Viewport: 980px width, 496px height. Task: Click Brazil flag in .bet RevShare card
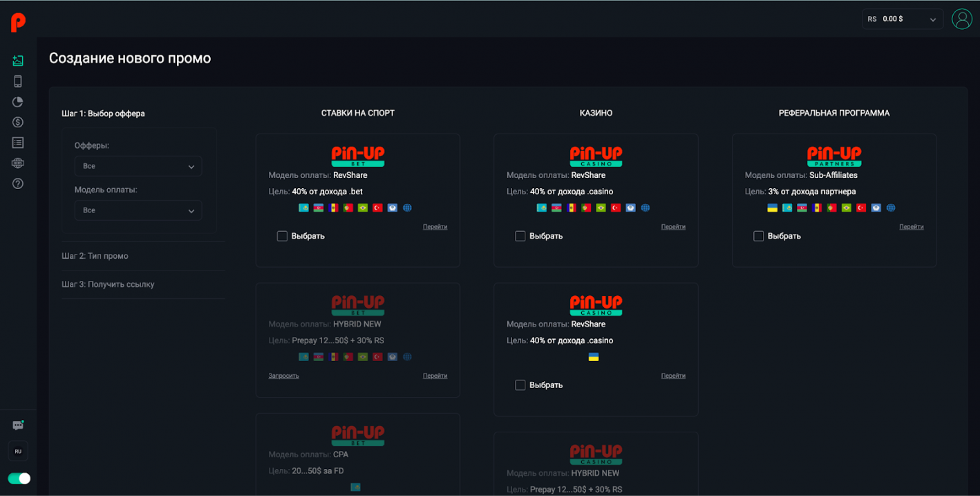(363, 208)
